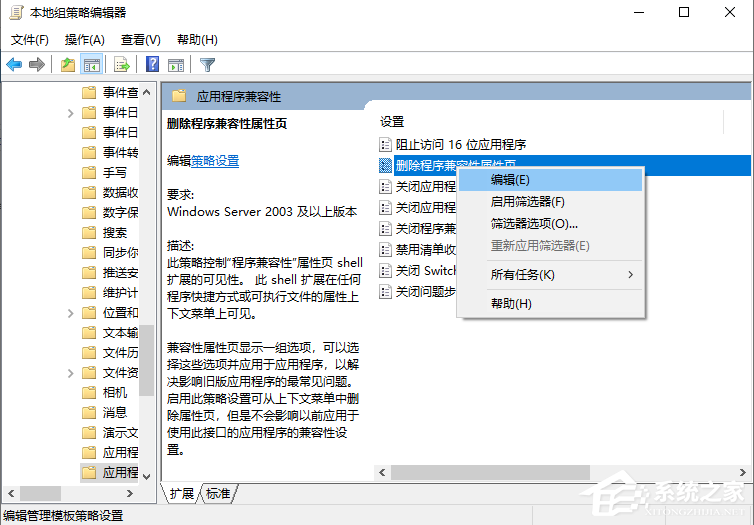
Task: Open the 文件(F) menu
Action: tap(30, 39)
